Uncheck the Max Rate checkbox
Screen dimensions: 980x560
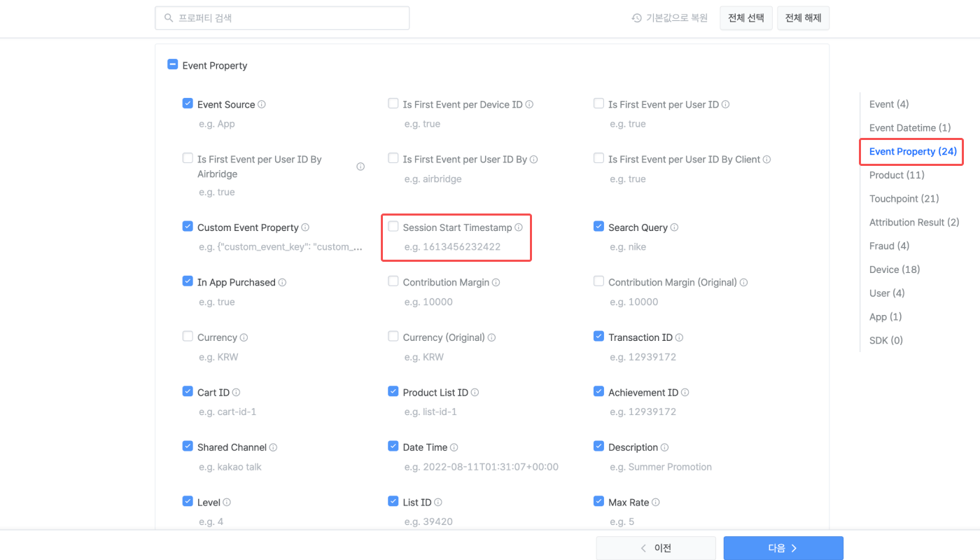click(598, 501)
